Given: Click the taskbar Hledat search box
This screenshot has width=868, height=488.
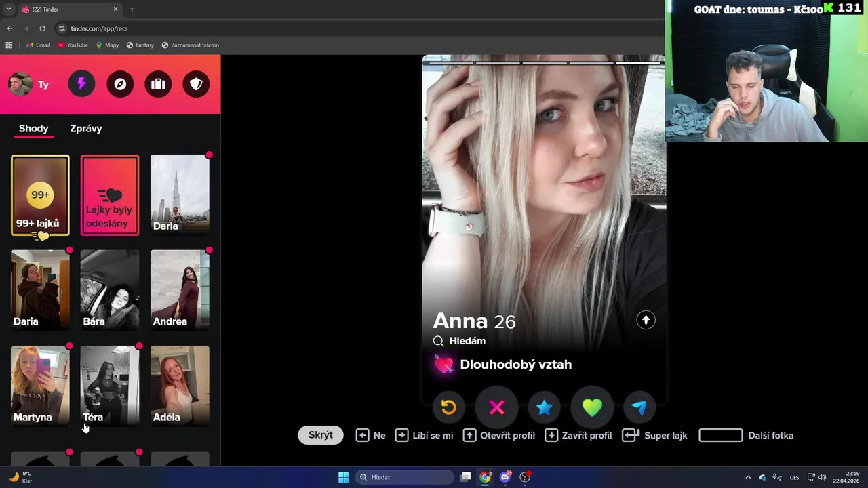Looking at the screenshot, I should [x=405, y=477].
